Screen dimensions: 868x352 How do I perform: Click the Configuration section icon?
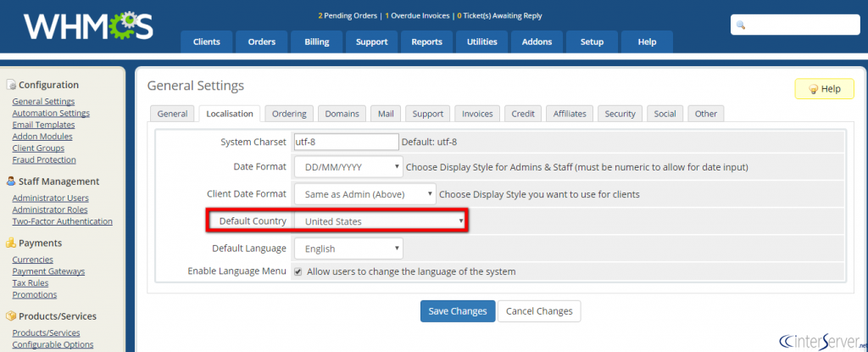[x=11, y=85]
